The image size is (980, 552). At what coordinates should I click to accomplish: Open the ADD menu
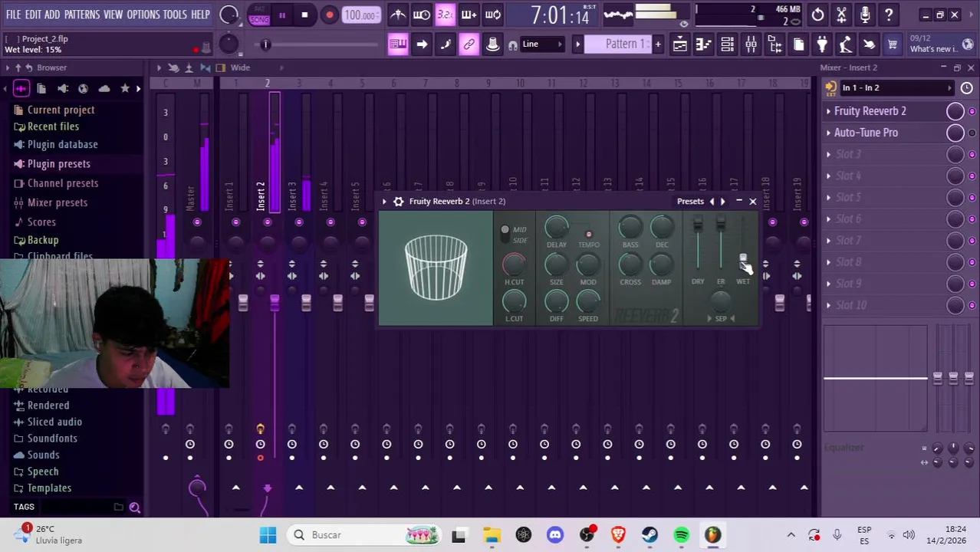52,15
